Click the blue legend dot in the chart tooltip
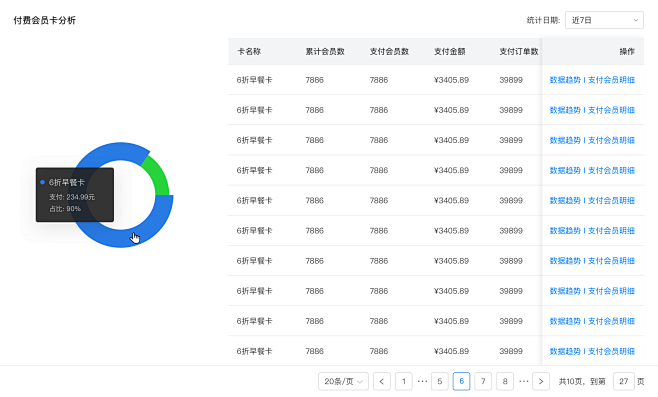The height and width of the screenshot is (397, 658). [42, 182]
